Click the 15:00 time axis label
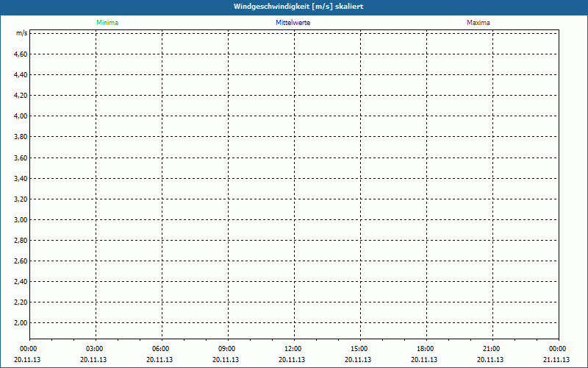 point(359,349)
